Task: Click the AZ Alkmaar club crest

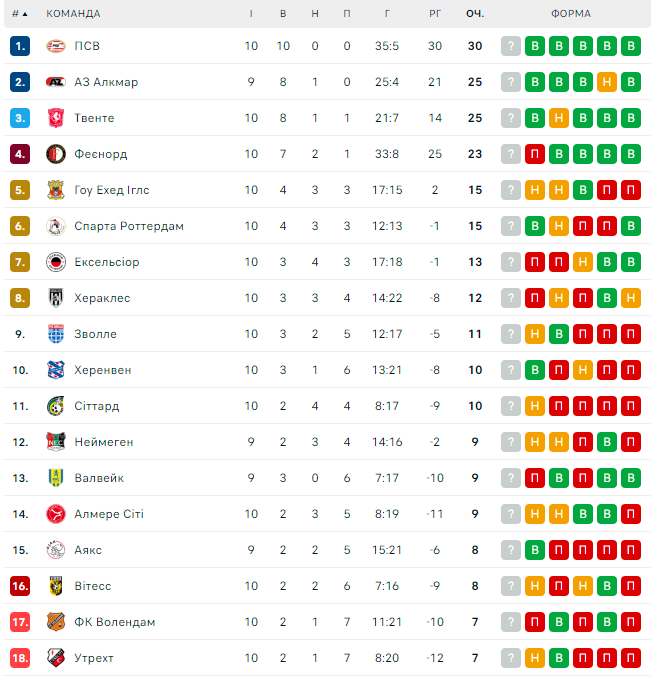Action: click(55, 82)
